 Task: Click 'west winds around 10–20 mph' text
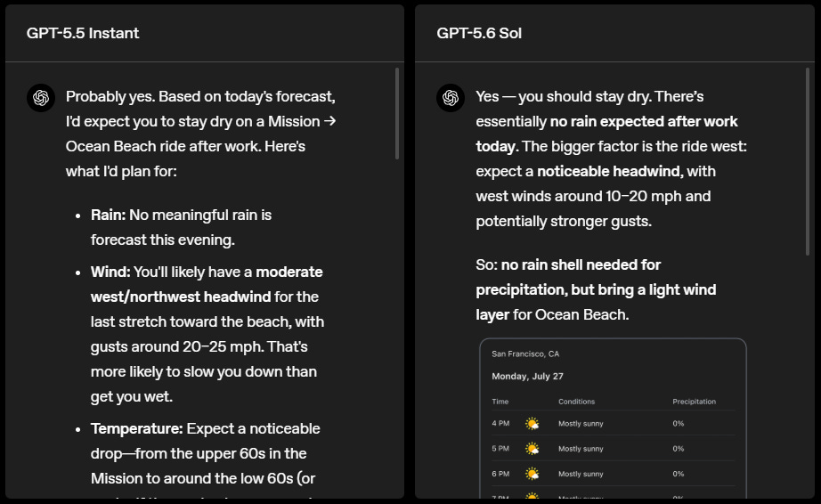pos(579,196)
